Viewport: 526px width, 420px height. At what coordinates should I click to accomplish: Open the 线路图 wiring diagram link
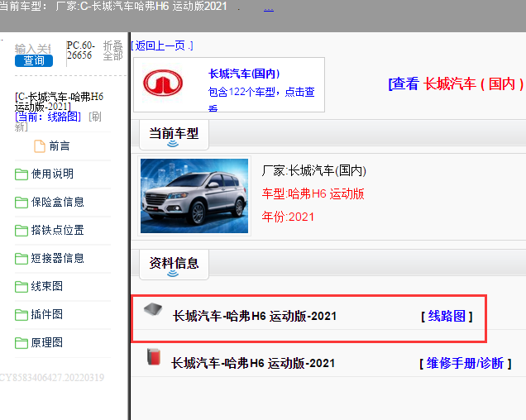(x=447, y=316)
